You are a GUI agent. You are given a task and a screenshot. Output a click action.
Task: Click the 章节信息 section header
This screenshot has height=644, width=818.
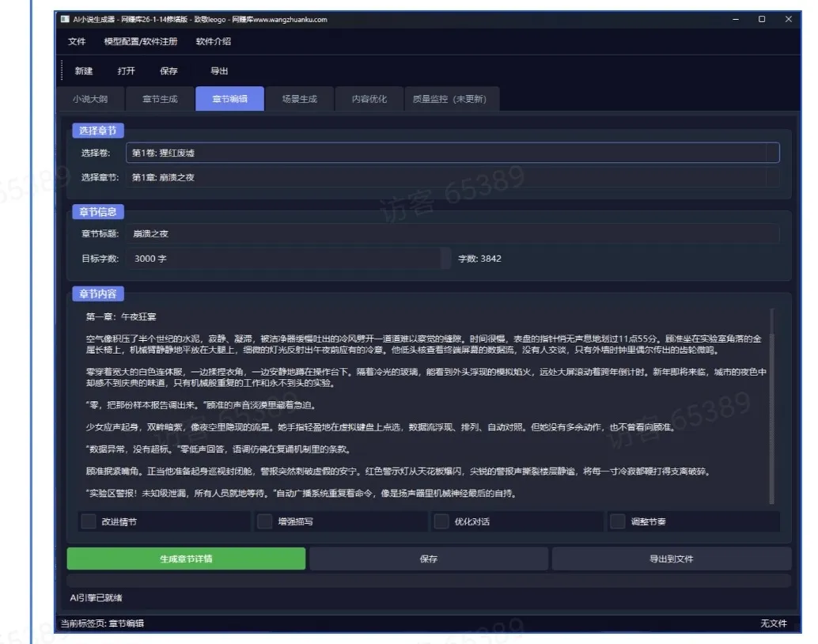[x=98, y=212]
